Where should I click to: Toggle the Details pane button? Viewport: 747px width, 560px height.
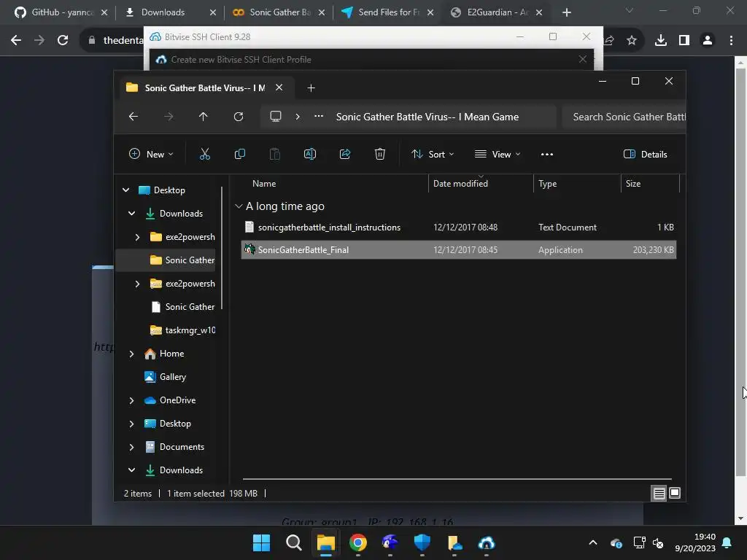[646, 155]
